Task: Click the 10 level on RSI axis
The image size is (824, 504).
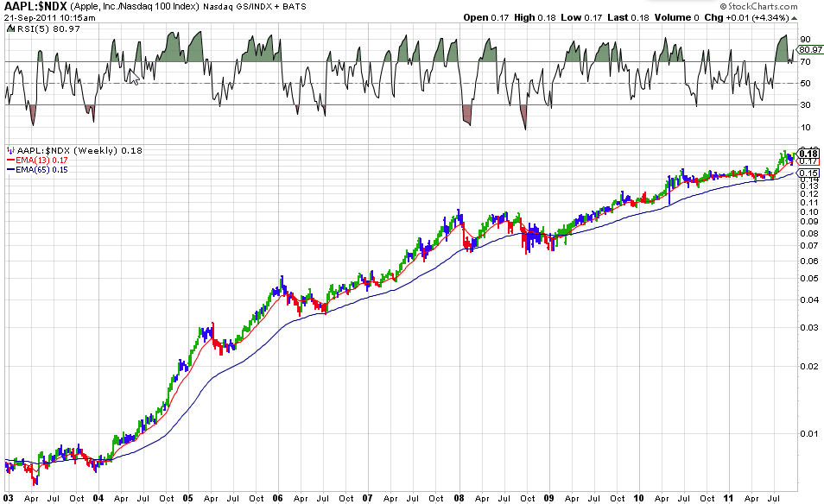Action: coord(805,127)
